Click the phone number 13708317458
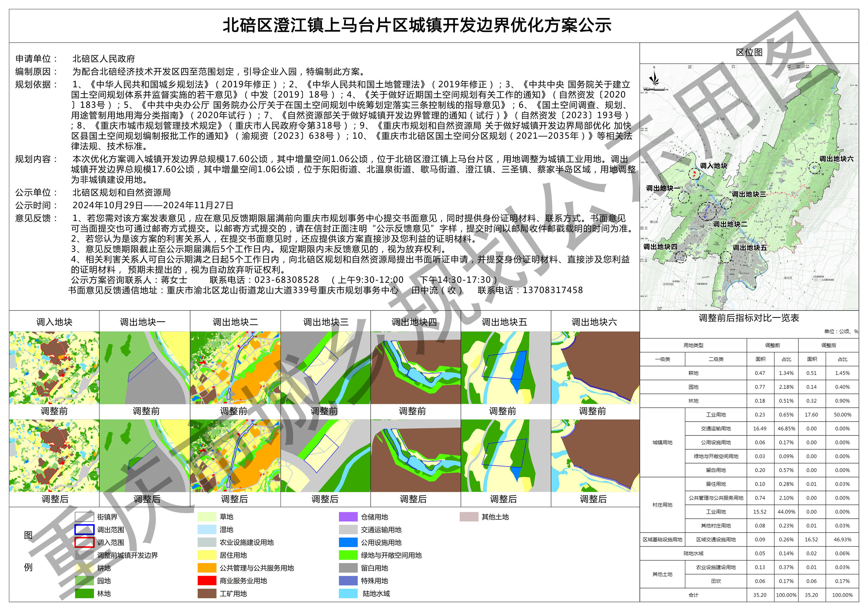The image size is (868, 611). 553,290
